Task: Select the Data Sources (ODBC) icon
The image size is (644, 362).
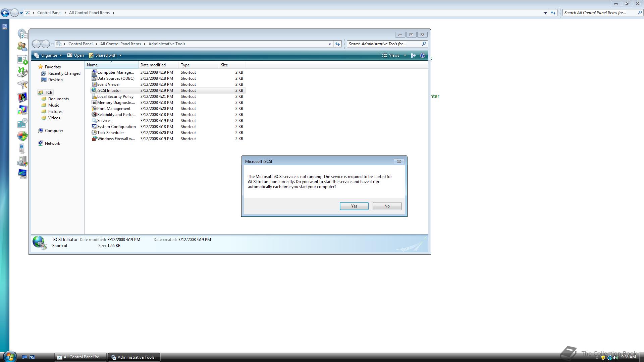Action: (94, 78)
